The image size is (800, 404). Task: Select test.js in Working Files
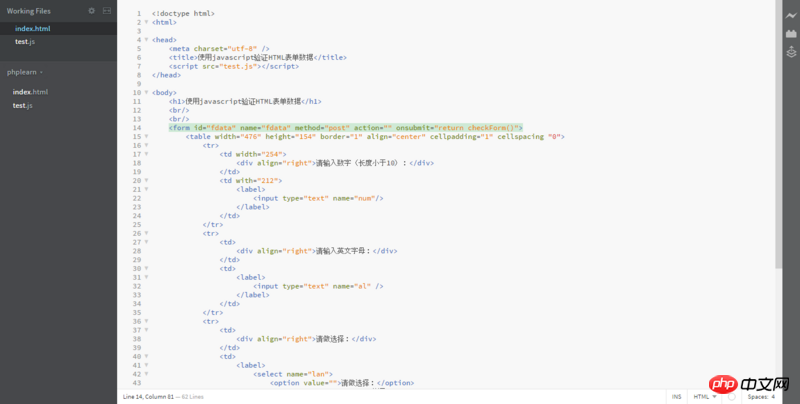[24, 42]
